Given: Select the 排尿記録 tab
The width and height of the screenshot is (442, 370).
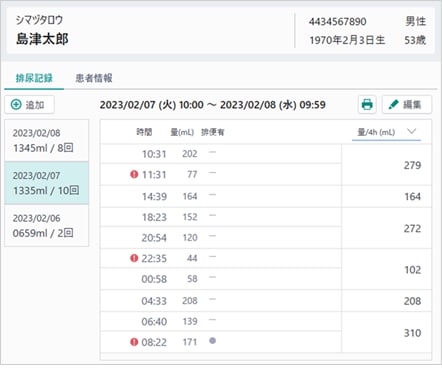Looking at the screenshot, I should (34, 78).
